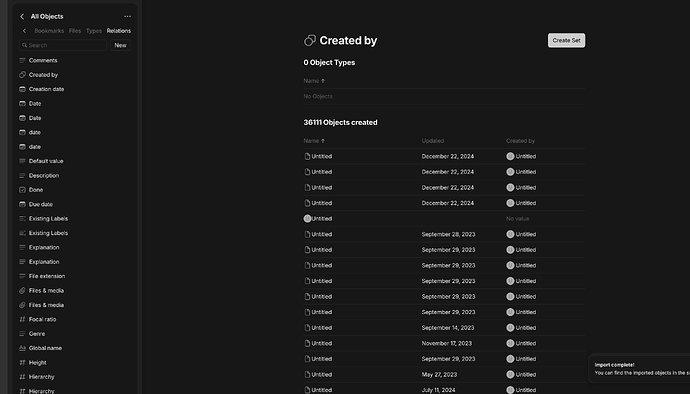
Task: Click the Creation date calendar icon
Action: pos(22,89)
